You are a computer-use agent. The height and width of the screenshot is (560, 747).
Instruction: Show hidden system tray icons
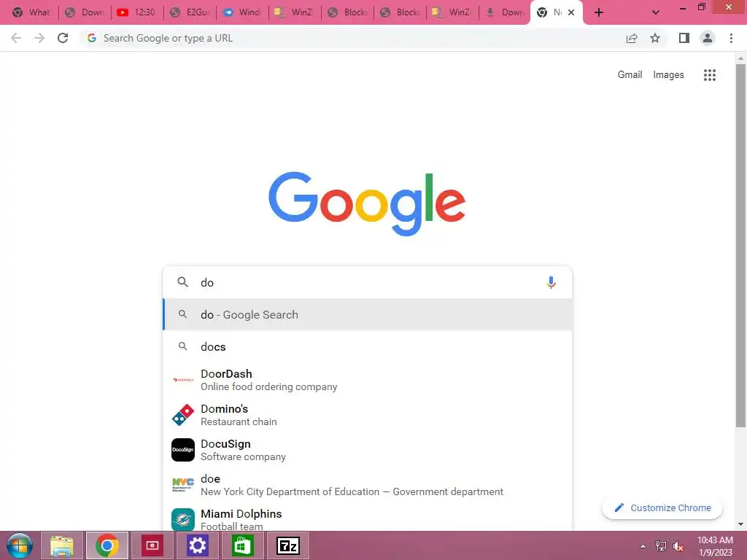643,546
